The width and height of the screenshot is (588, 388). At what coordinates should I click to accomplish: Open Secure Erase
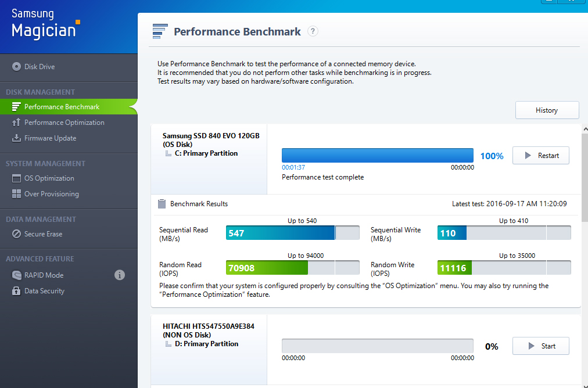(69, 234)
